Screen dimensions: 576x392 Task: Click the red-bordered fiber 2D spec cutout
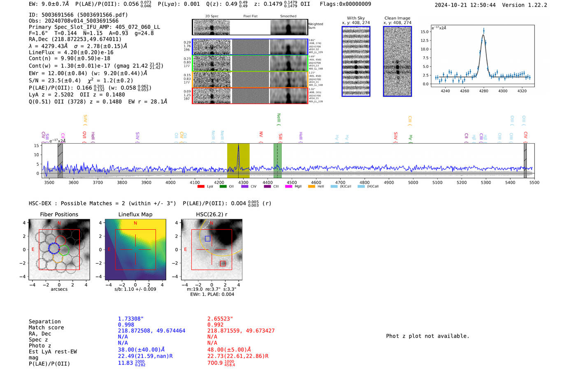[212, 95]
